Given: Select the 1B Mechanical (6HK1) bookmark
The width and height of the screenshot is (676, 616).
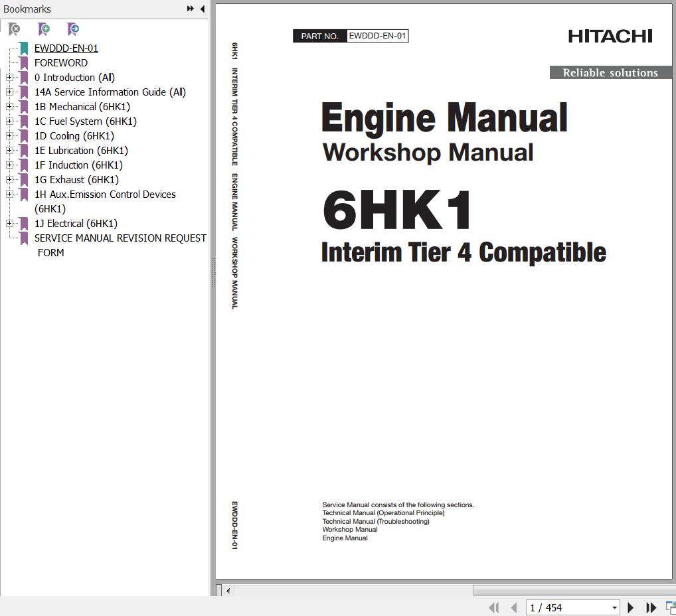Looking at the screenshot, I should click(x=82, y=107).
